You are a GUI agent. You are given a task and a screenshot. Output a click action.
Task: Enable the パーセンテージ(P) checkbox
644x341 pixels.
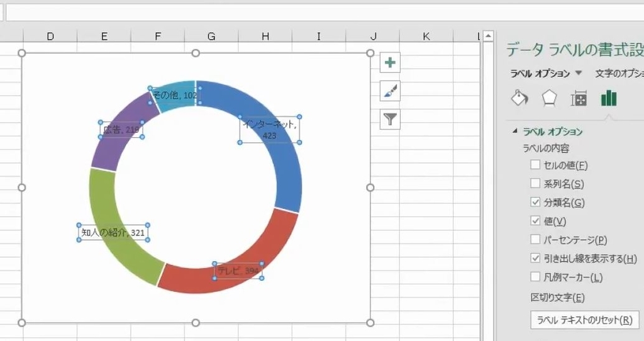(535, 239)
